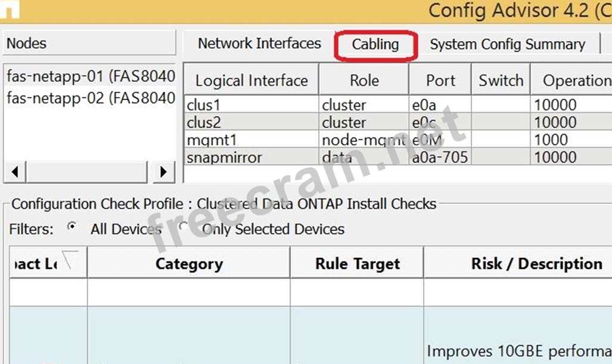The height and width of the screenshot is (364, 612).
Task: Sort by the Category column header
Action: coord(189,263)
